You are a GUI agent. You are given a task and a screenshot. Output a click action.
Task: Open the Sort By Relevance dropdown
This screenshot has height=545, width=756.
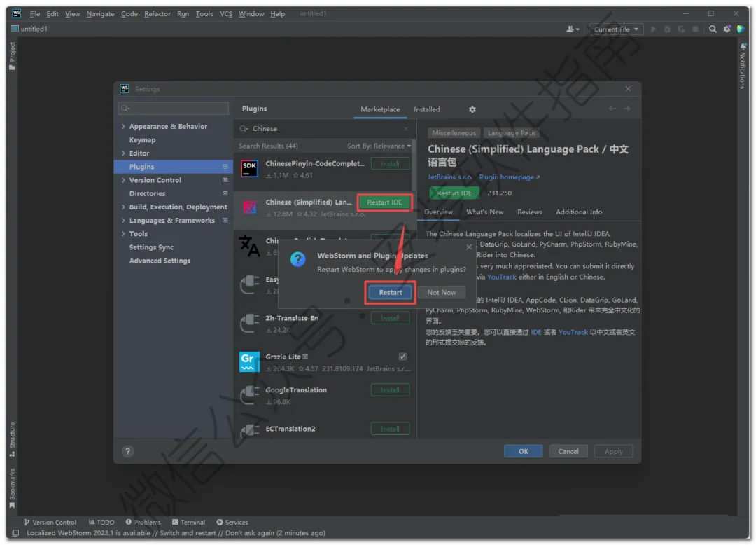(379, 146)
